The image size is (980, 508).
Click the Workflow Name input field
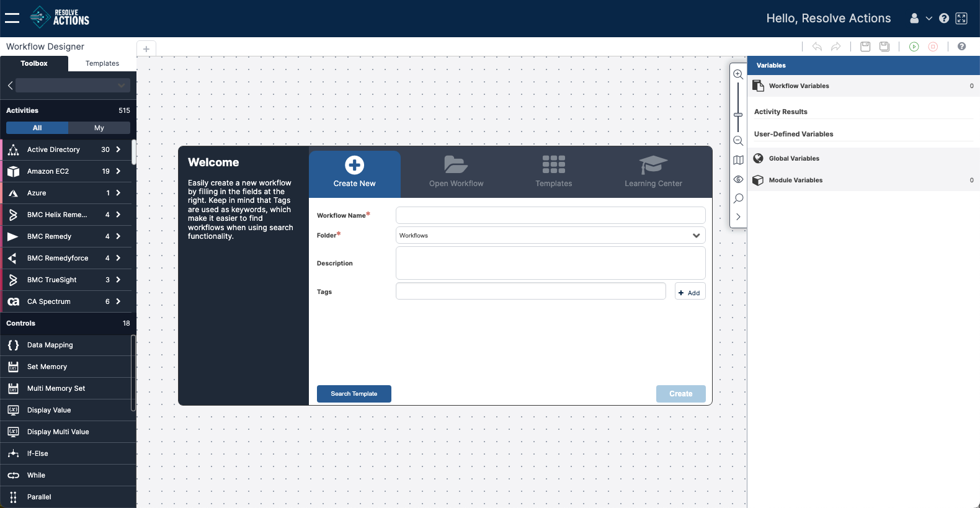coord(551,215)
